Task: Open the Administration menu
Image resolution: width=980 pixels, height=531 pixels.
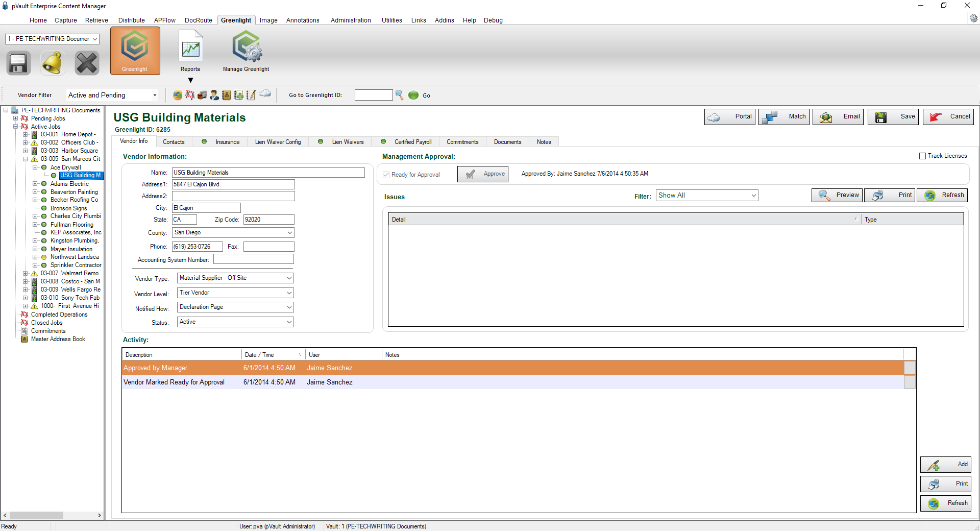Action: (x=351, y=20)
